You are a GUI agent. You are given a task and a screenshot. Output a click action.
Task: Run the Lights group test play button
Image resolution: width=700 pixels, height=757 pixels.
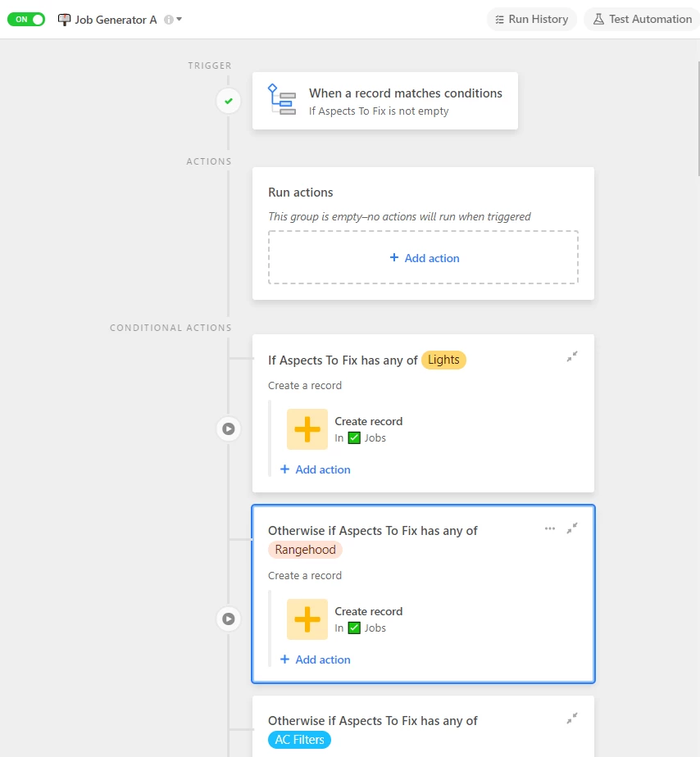[x=229, y=428]
